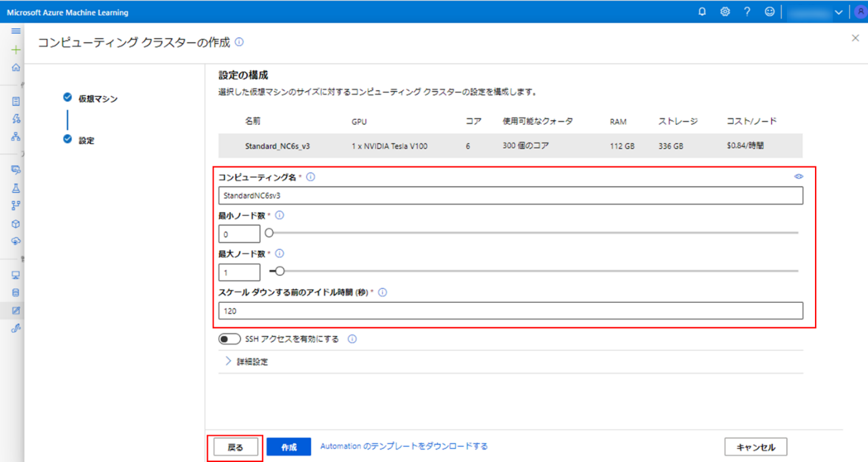868x462 pixels.
Task: Toggle the hamburger navigation menu
Action: point(16,31)
